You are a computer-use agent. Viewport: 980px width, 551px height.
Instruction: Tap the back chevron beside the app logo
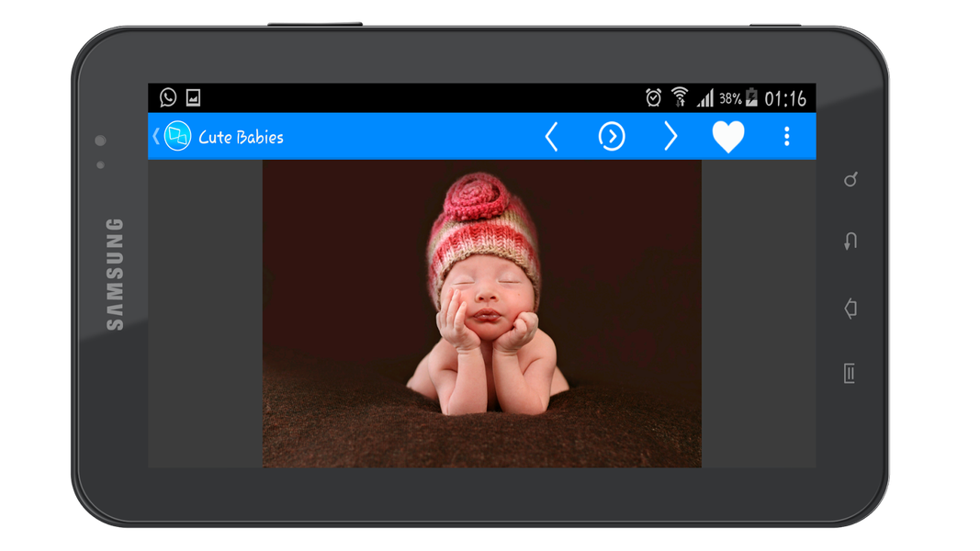tap(155, 137)
